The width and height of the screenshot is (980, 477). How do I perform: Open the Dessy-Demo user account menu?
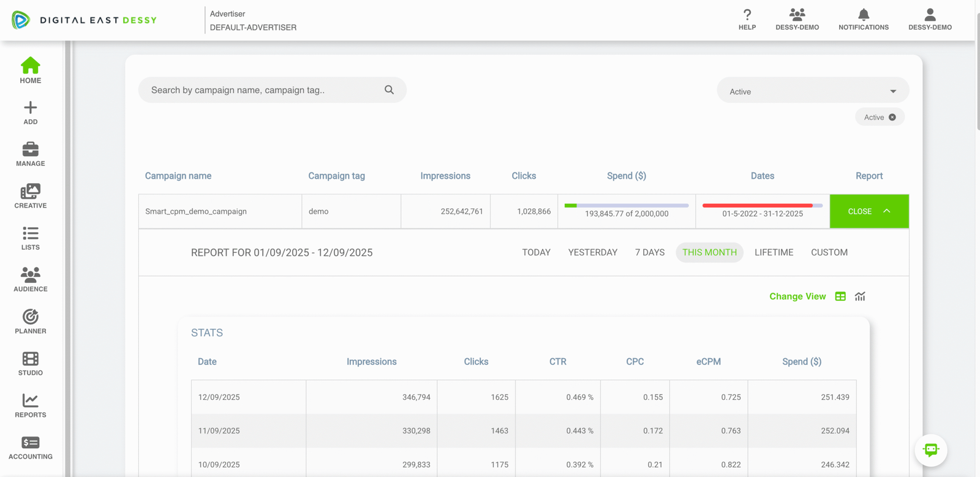(929, 19)
